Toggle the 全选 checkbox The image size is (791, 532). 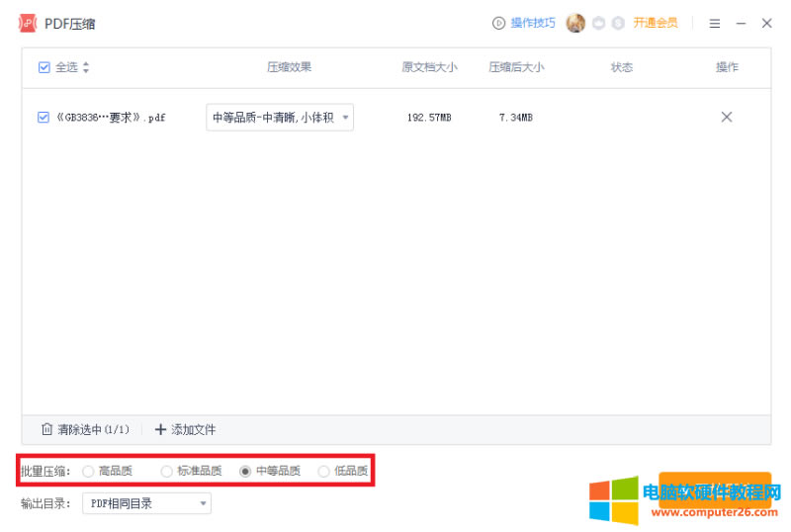[x=44, y=67]
